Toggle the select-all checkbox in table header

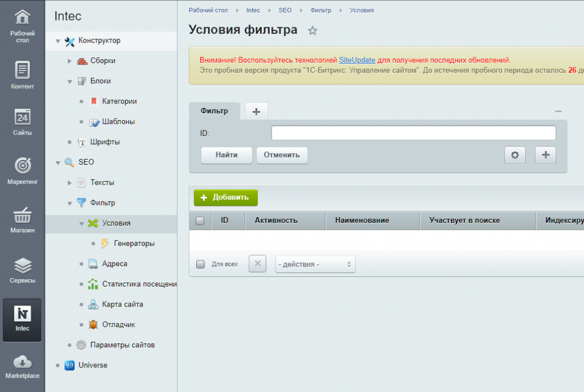point(200,220)
